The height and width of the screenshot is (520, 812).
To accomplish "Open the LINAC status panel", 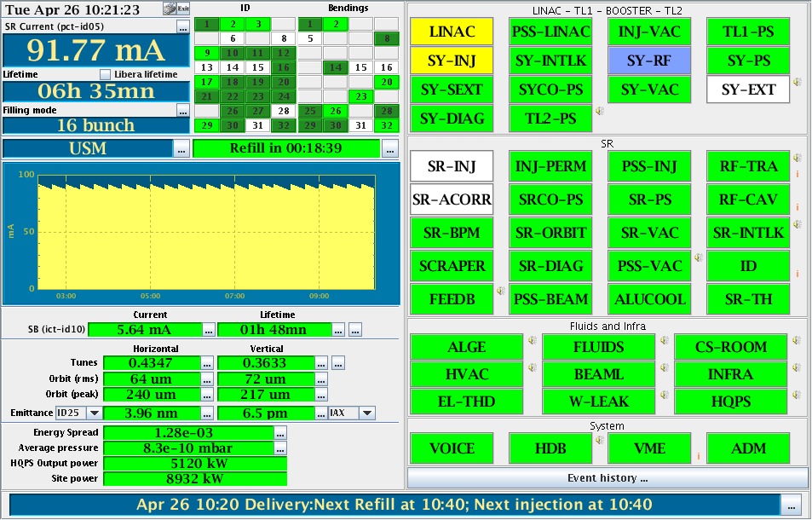I will click(x=452, y=32).
